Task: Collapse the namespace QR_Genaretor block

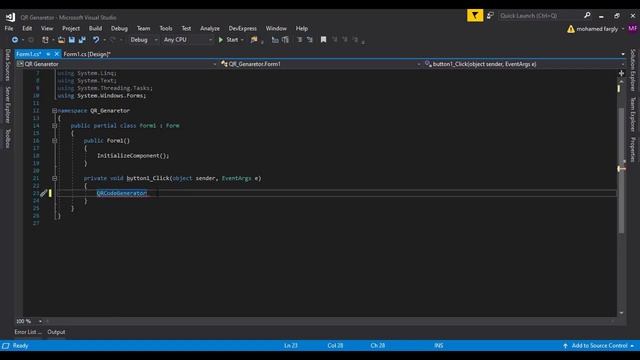Action: [54, 111]
